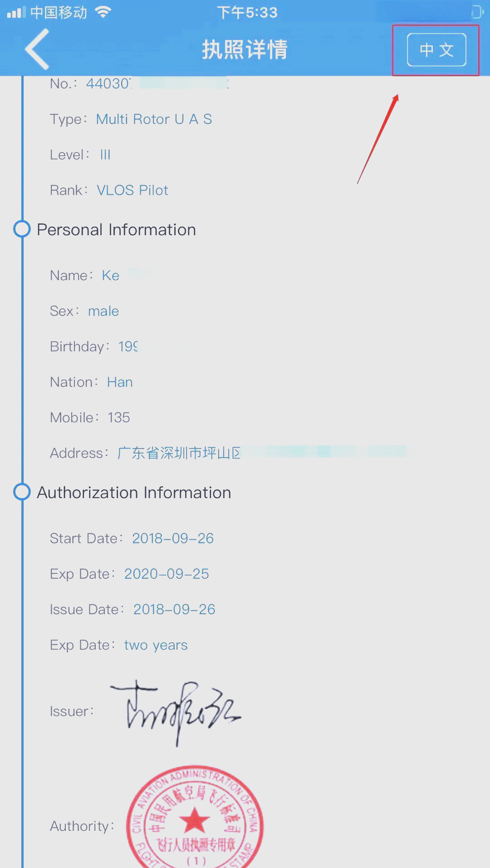Tap the Multi Rotor U A S type value

point(154,119)
